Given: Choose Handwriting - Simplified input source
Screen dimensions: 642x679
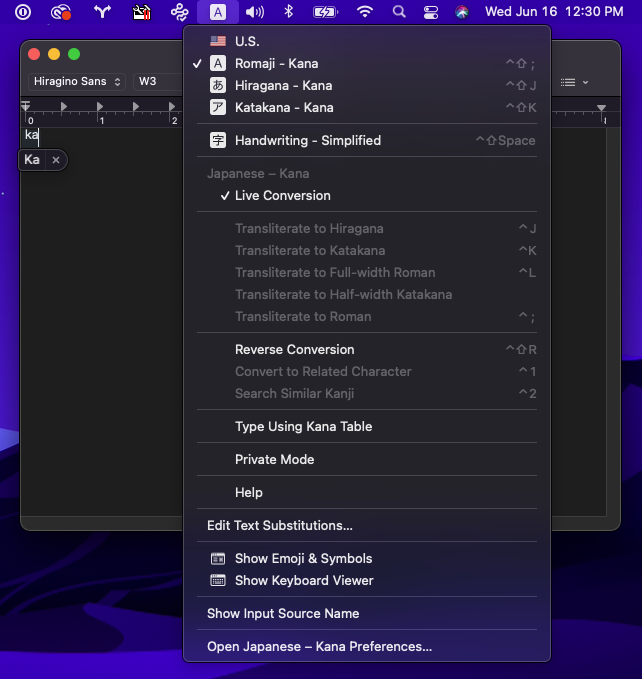Looking at the screenshot, I should pyautogui.click(x=367, y=140).
